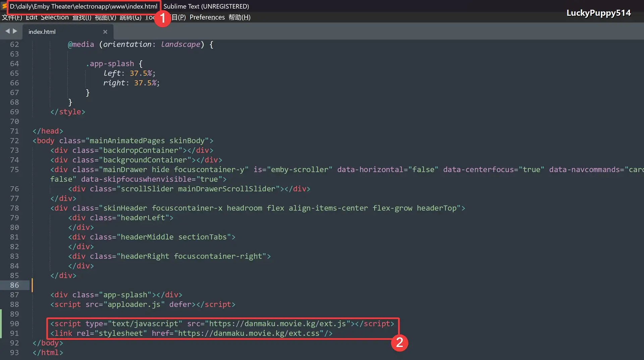This screenshot has width=644, height=360.
Task: Open the Edit menu
Action: [32, 17]
